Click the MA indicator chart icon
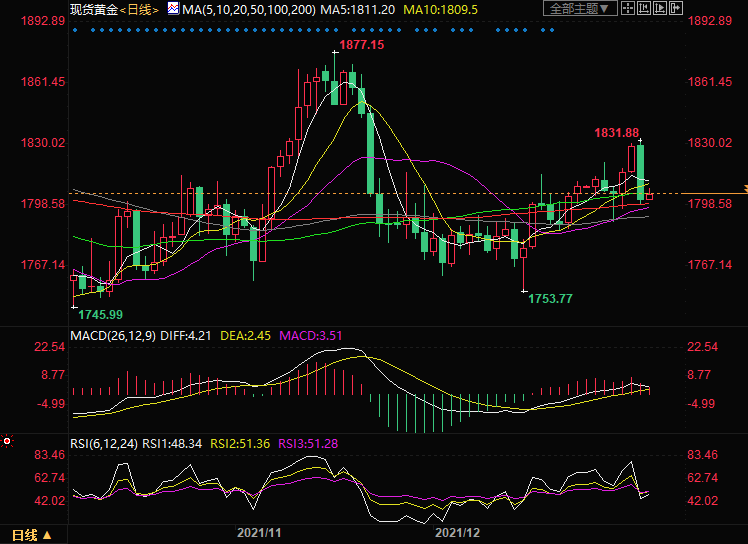The image size is (748, 544). (x=173, y=8)
